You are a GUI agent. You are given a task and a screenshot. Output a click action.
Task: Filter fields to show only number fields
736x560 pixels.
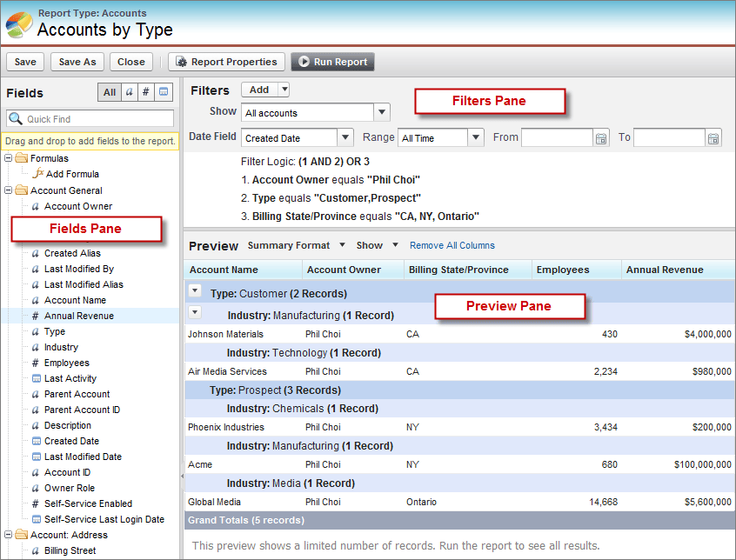coord(145,92)
